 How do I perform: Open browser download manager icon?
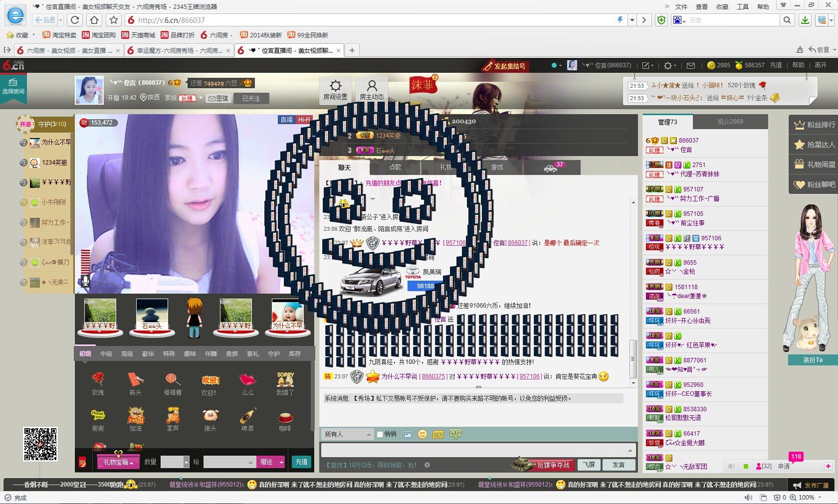click(805, 20)
